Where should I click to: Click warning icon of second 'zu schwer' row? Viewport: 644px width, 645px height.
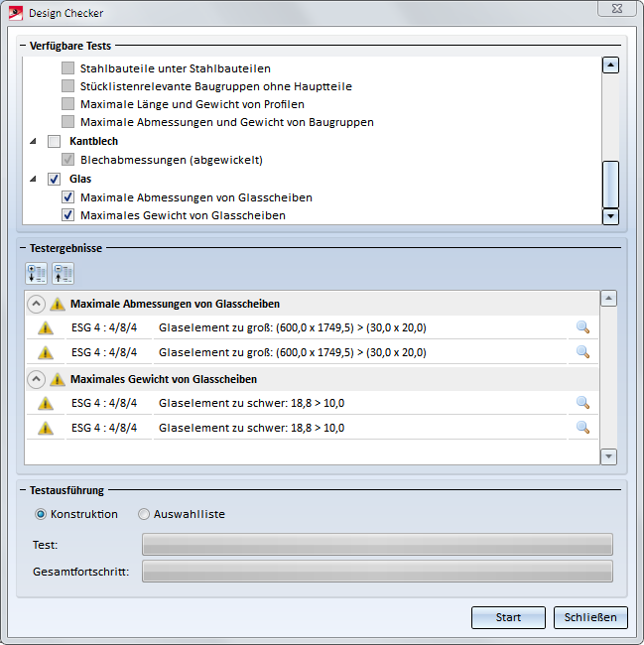tap(46, 428)
